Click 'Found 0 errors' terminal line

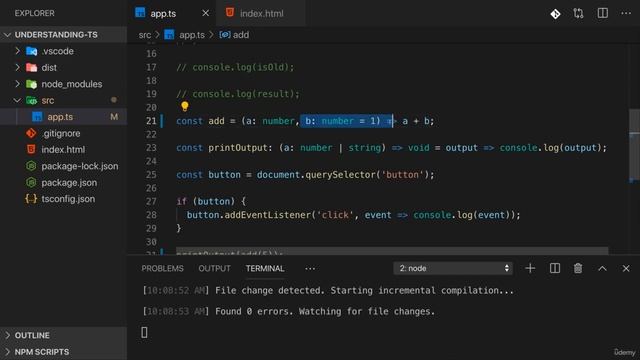(x=289, y=311)
